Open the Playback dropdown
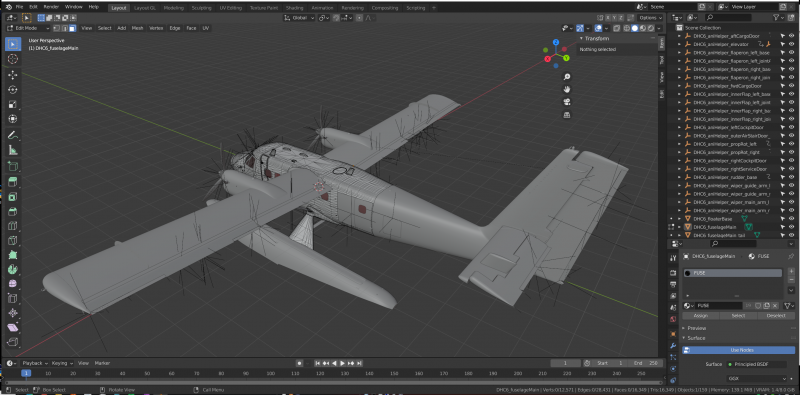The width and height of the screenshot is (800, 395). 35,363
